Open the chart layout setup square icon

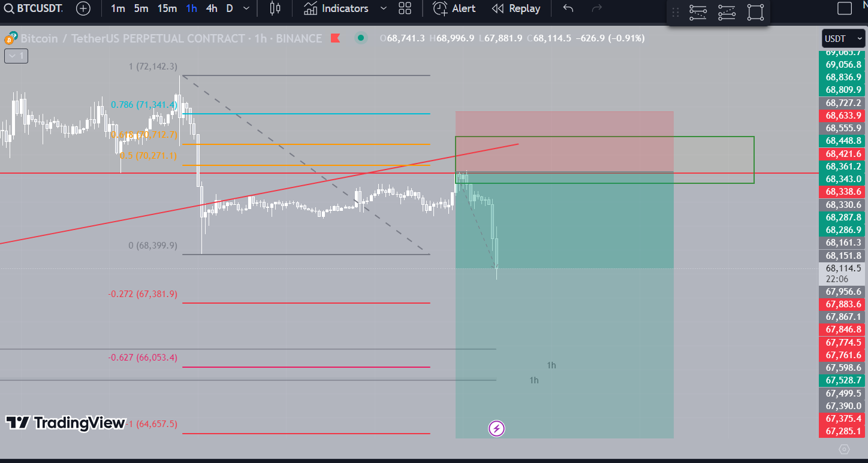(x=844, y=8)
